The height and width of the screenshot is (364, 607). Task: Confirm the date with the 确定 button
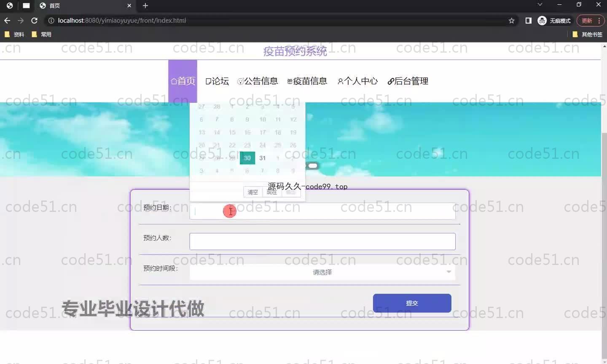click(291, 192)
